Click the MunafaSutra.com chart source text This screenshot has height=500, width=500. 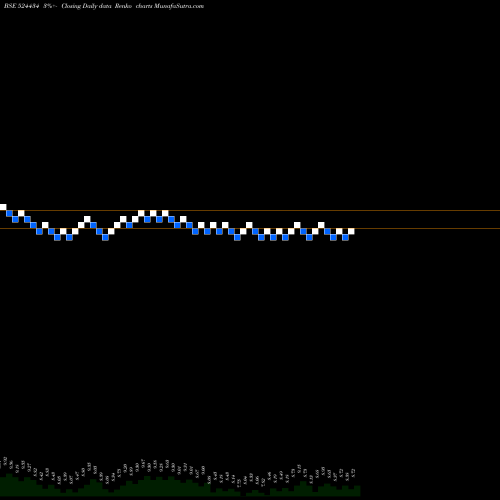tap(179, 6)
